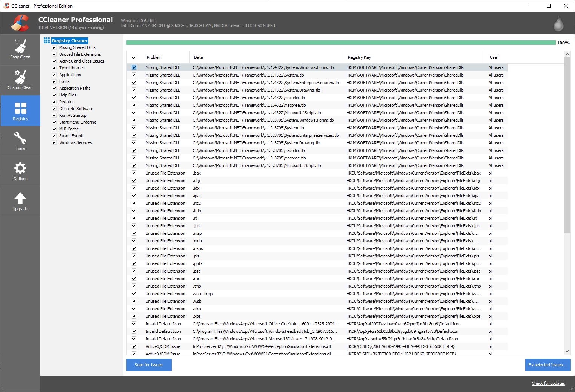Open the Options gear section
The image size is (575, 392).
(20, 171)
